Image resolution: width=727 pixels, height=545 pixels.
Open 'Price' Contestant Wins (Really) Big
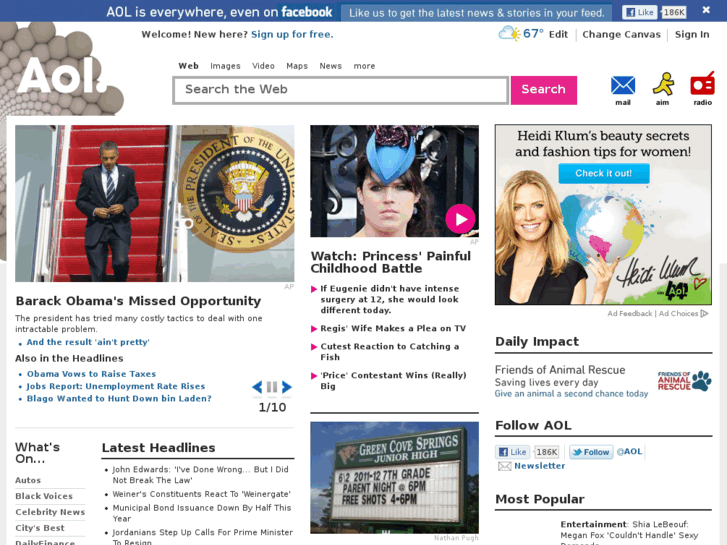(393, 380)
